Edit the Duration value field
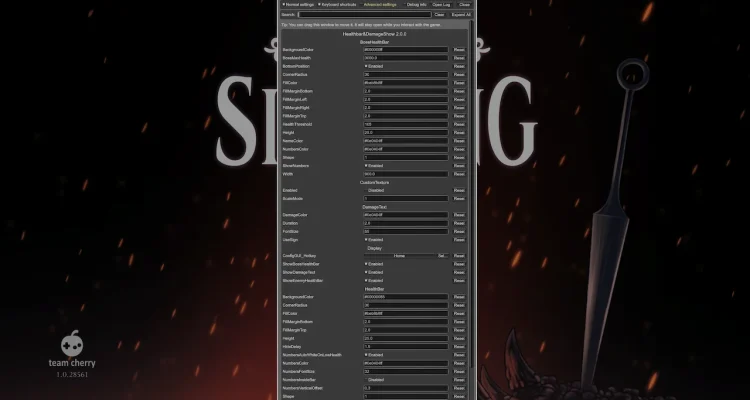This screenshot has width=750, height=400. 406,223
